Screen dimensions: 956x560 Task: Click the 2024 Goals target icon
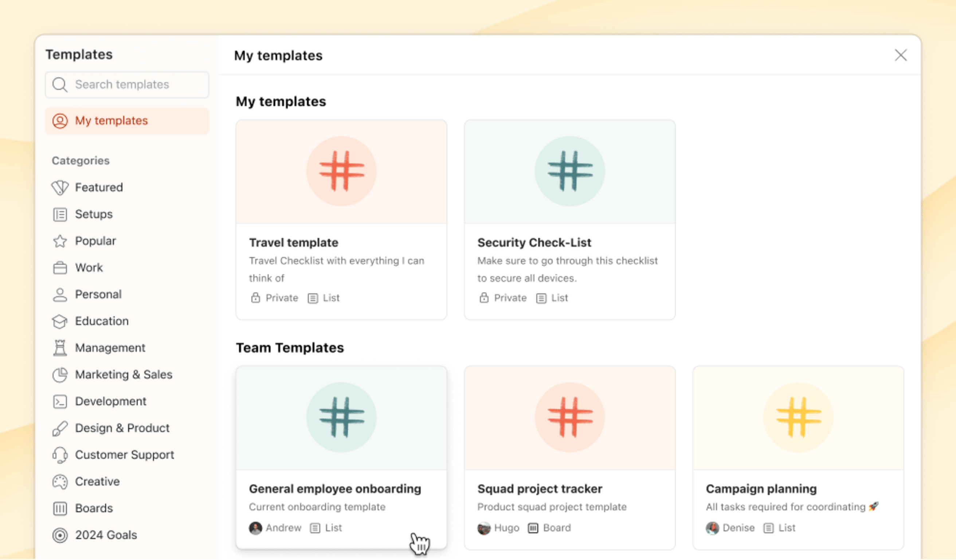(60, 535)
